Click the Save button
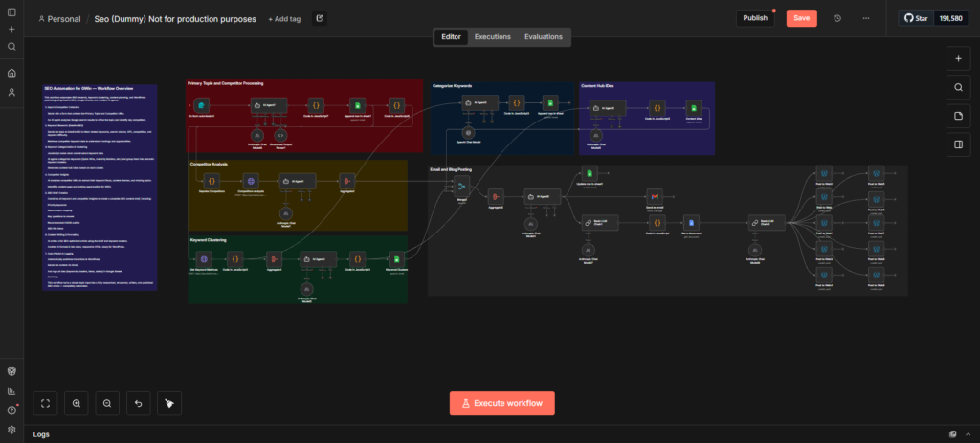 [802, 18]
